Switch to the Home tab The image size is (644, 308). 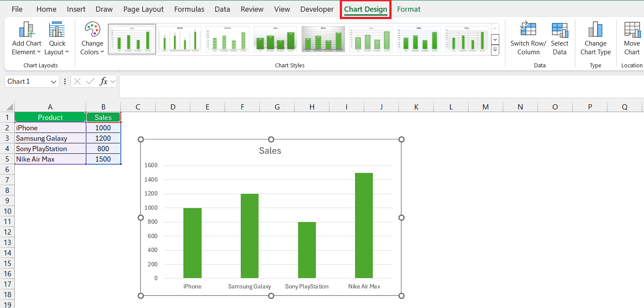[x=46, y=9]
